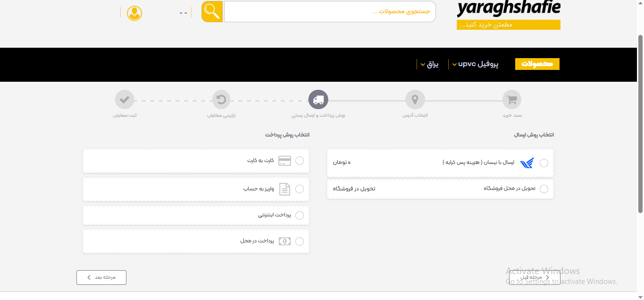Click the order review refresh step icon
This screenshot has width=644, height=300.
221,99
